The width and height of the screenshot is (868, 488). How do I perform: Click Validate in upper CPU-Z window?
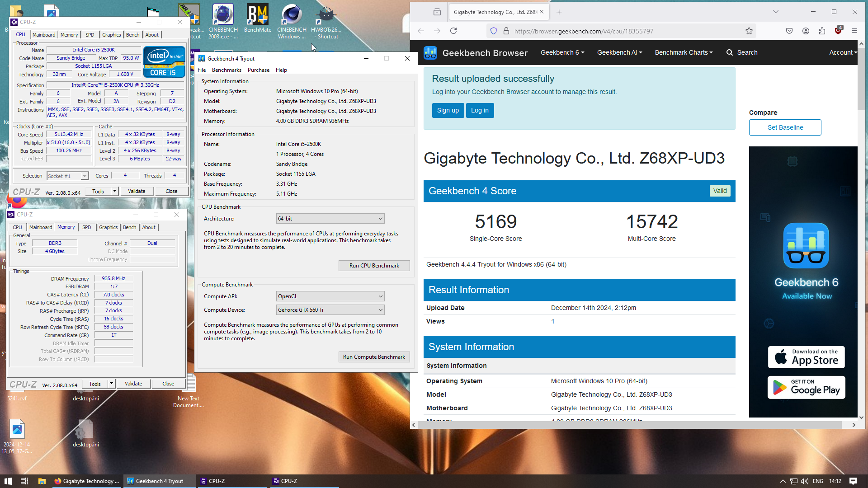137,191
